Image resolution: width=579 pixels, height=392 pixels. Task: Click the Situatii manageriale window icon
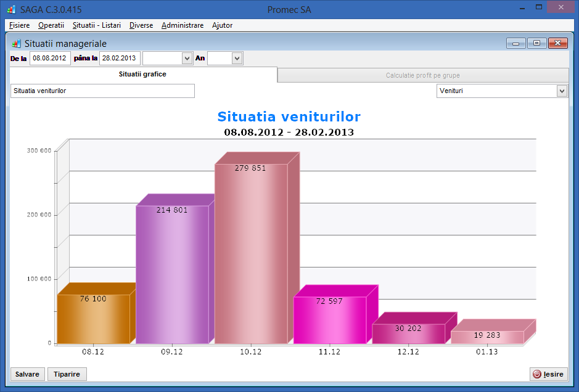tap(16, 44)
